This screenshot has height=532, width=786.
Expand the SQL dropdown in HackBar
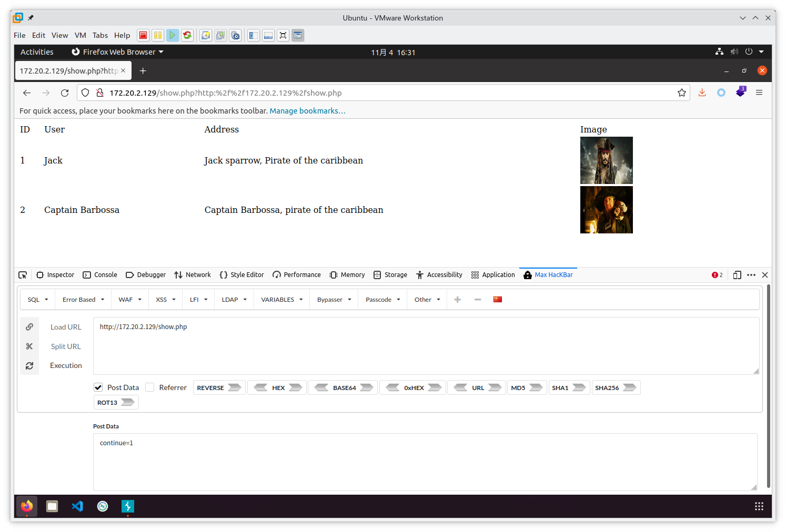(x=38, y=300)
